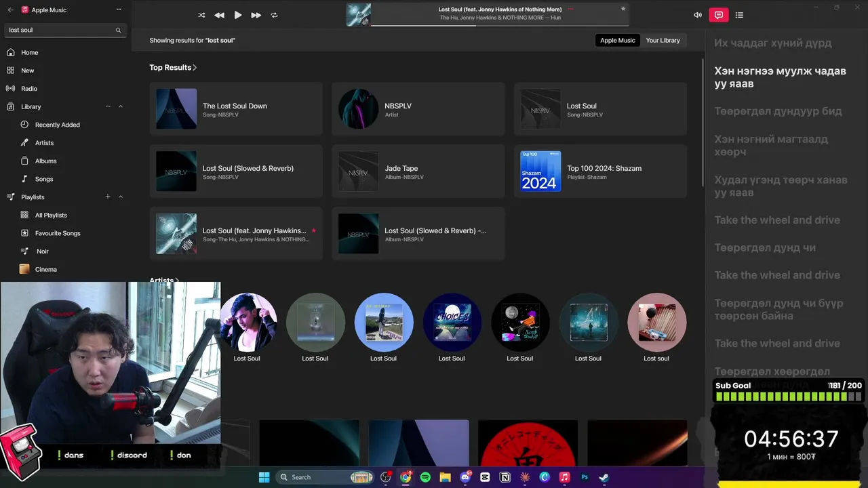The image size is (868, 488).
Task: Toggle repeat mode
Action: pos(274,15)
